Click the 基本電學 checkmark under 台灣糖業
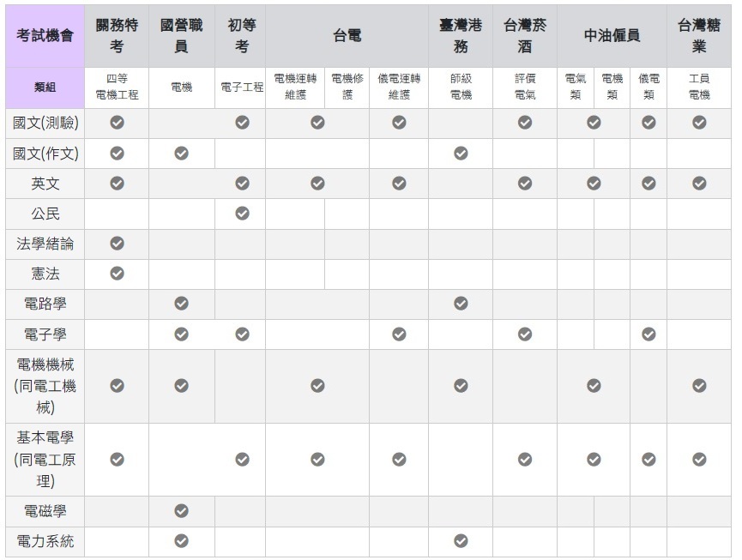 pos(699,460)
